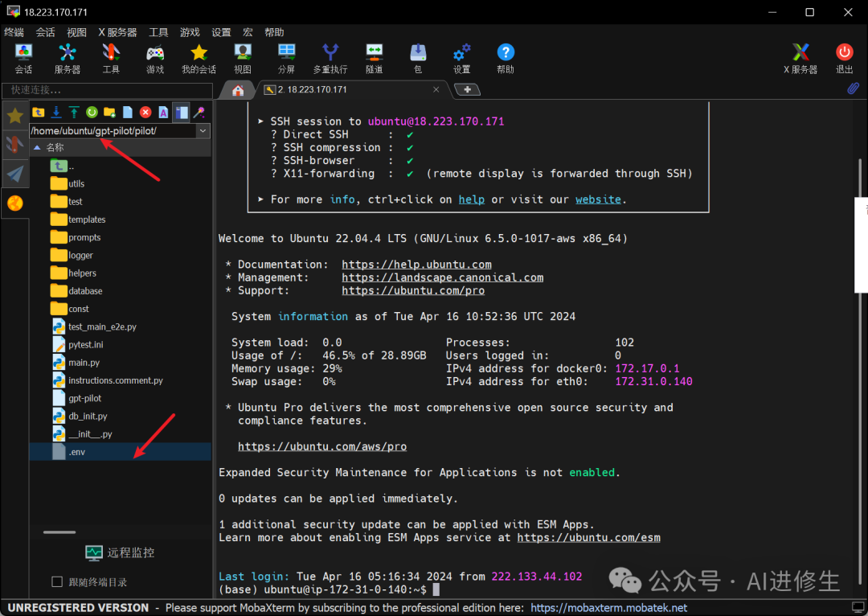The width and height of the screenshot is (868, 616).
Task: Click the 游戏 gamepad toolbar icon
Action: 155,58
